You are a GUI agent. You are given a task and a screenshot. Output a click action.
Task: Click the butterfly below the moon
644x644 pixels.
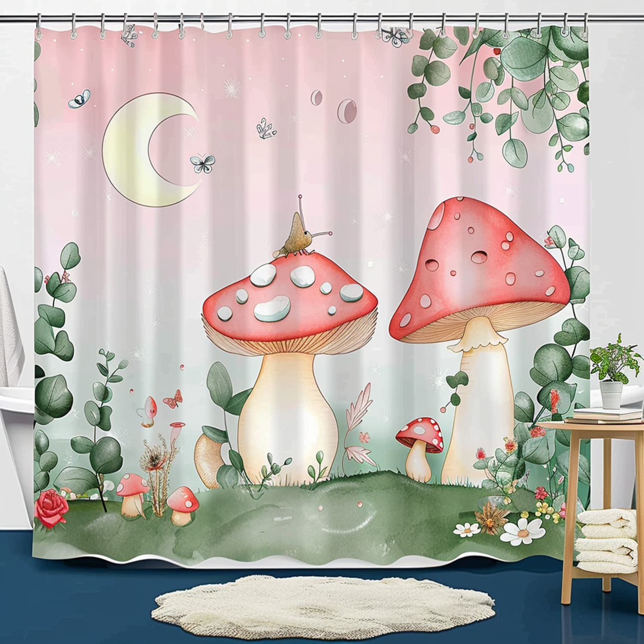202,163
